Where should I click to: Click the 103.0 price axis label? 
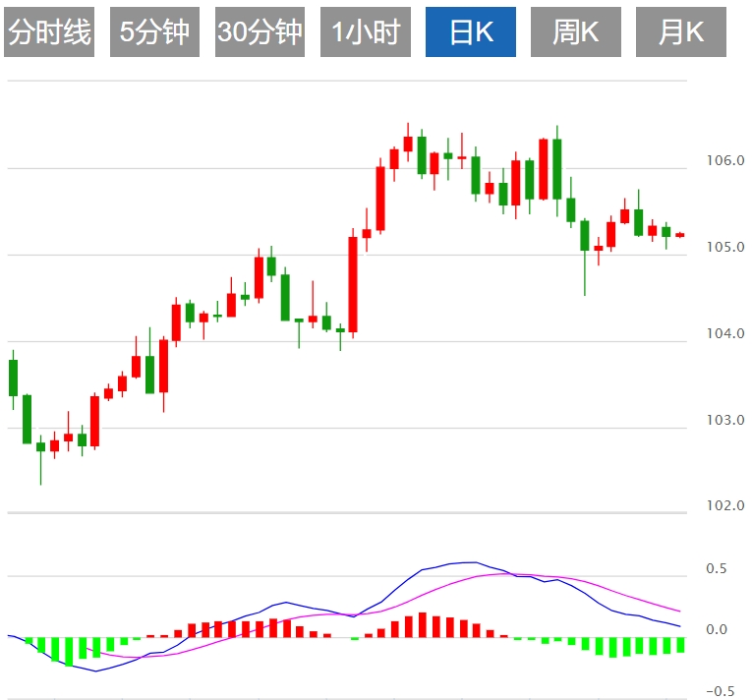tap(725, 420)
